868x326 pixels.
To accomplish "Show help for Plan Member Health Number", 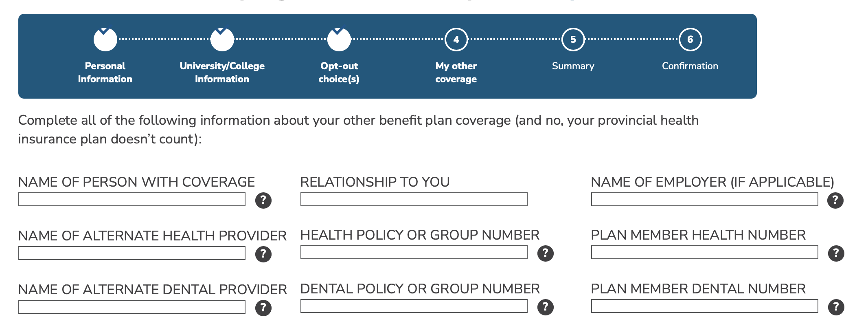I will (836, 253).
